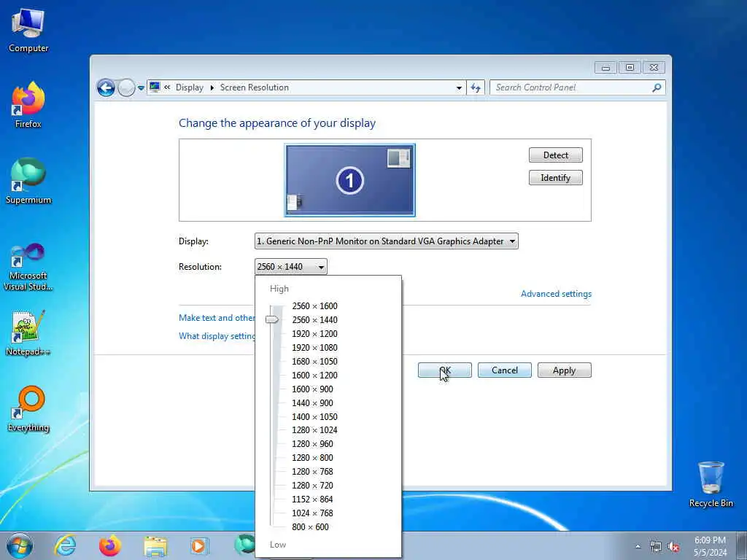Click the Cancel button
This screenshot has width=747, height=560.
[505, 370]
